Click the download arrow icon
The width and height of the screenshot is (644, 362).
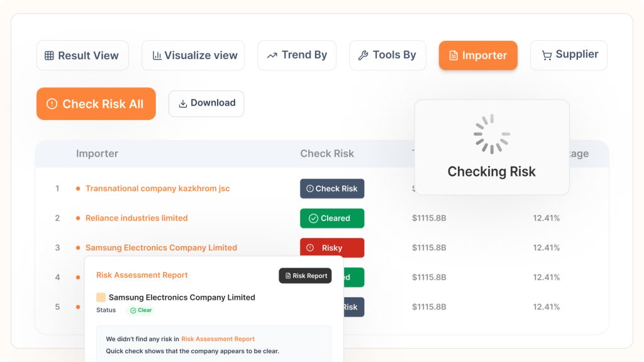tap(183, 104)
